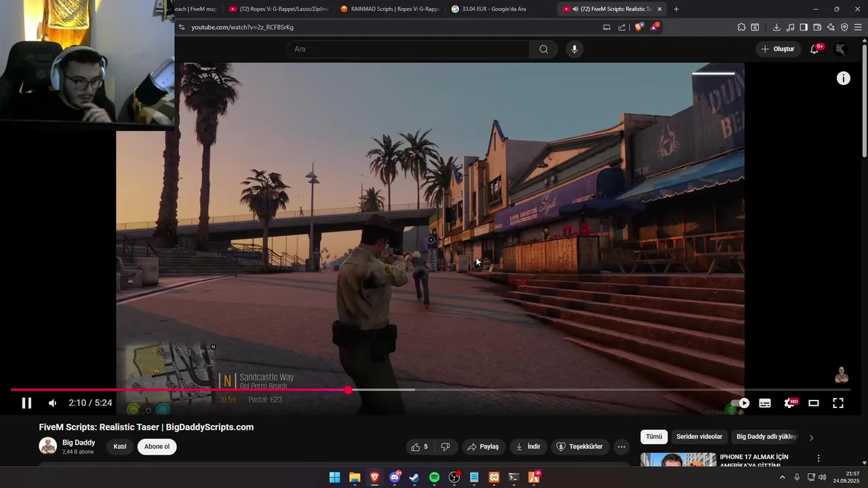Screen dimensions: 868x488
Task: Select the Tümü filter chip
Action: click(x=654, y=436)
